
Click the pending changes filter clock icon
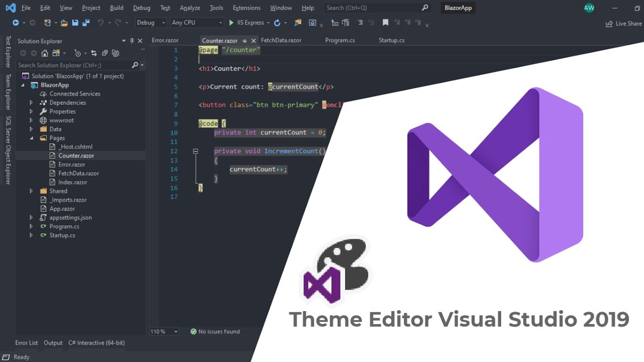click(x=77, y=53)
